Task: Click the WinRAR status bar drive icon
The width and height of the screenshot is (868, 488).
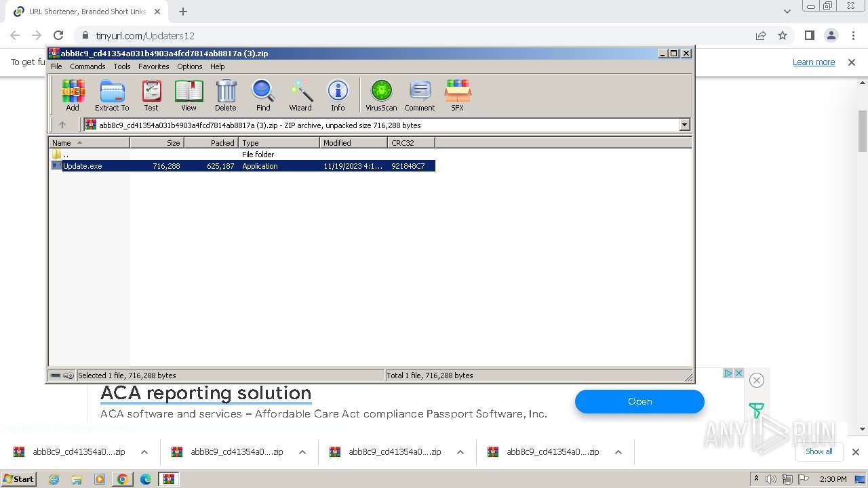Action: (56, 375)
